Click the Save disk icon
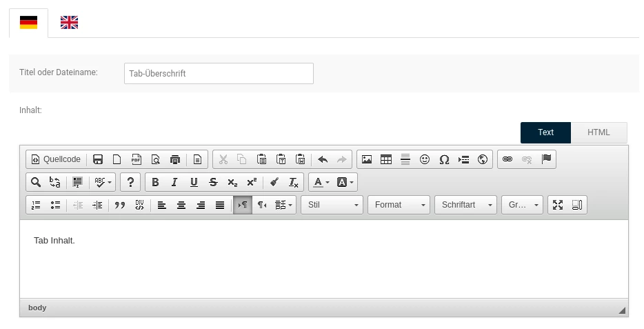 point(98,159)
